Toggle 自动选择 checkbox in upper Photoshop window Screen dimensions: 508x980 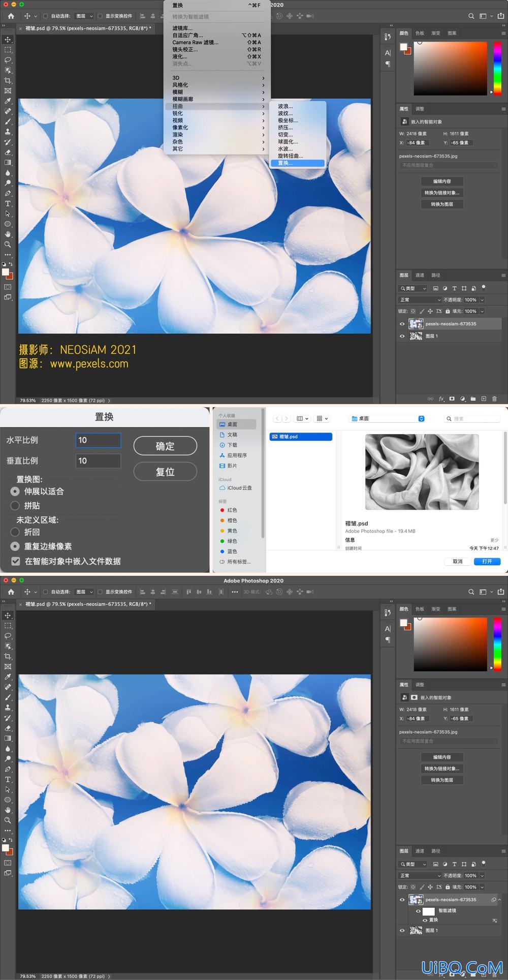pyautogui.click(x=45, y=16)
